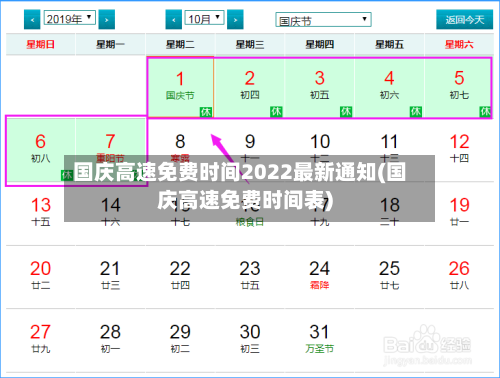Select October 22 廿四 date cell
Image resolution: width=500 pixels, height=378 pixels.
pyautogui.click(x=180, y=277)
